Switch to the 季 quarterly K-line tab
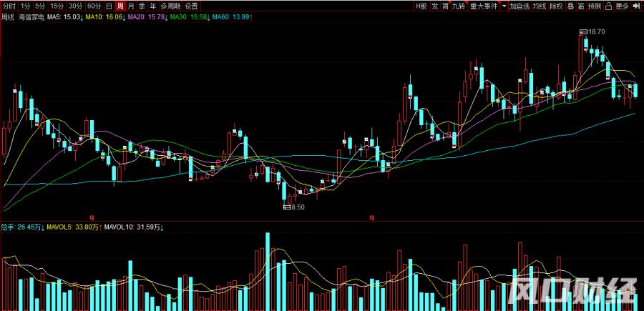This screenshot has height=311, width=644. (x=142, y=6)
